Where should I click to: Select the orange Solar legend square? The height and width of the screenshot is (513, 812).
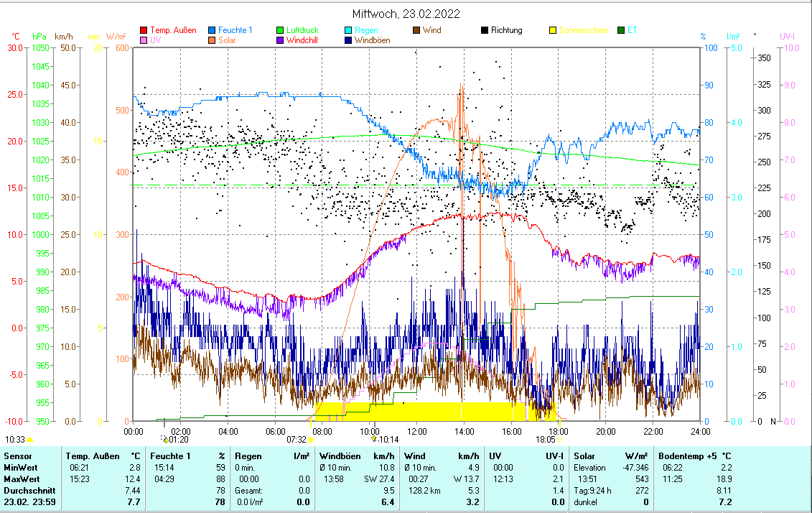213,40
